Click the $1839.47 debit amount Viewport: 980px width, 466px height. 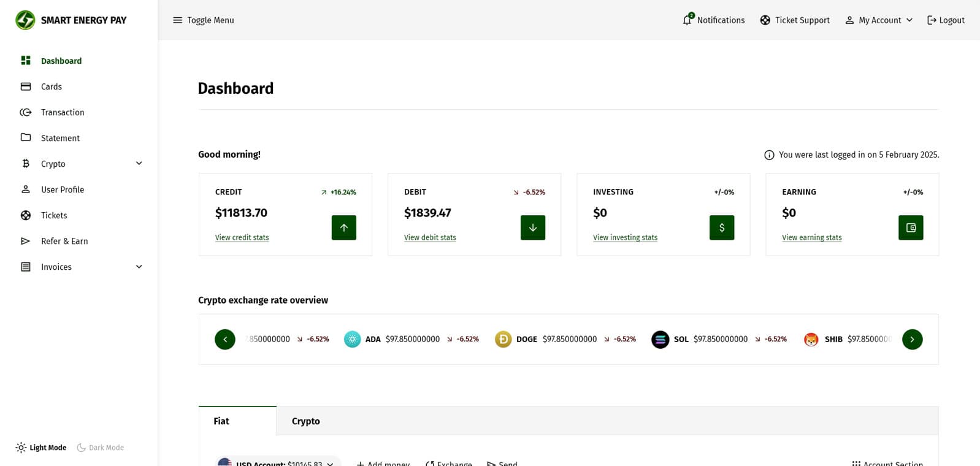tap(427, 213)
